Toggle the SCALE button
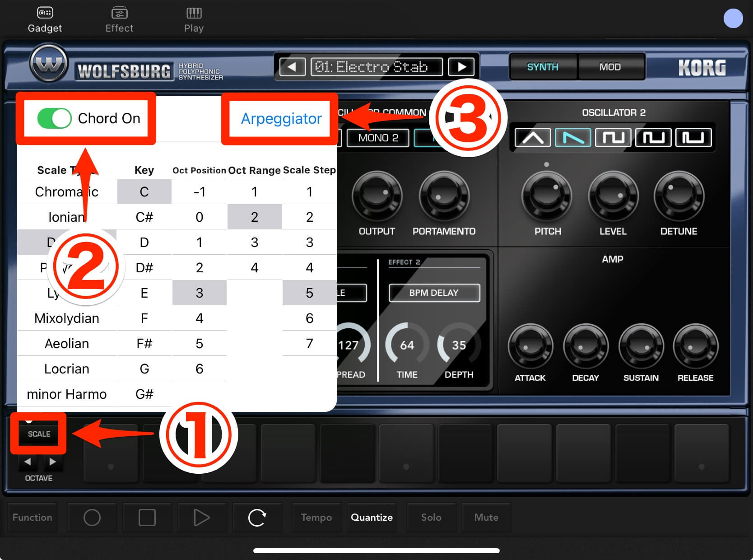This screenshot has height=560, width=753. pyautogui.click(x=39, y=434)
